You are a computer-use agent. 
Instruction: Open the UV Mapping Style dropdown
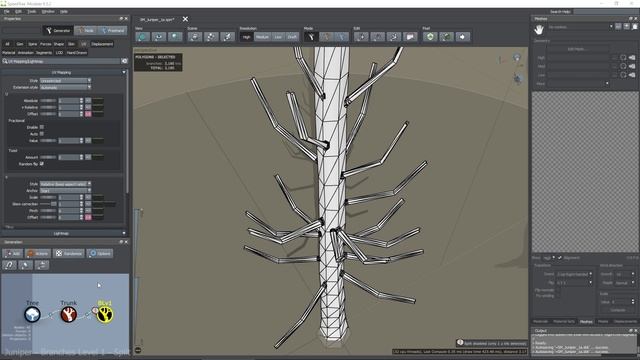point(65,80)
